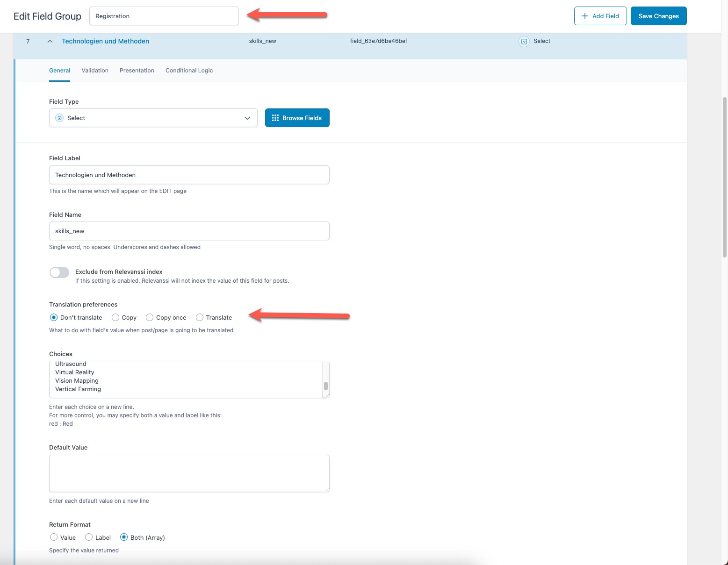Go to the Conditional Logic tab
The height and width of the screenshot is (565, 728).
189,71
